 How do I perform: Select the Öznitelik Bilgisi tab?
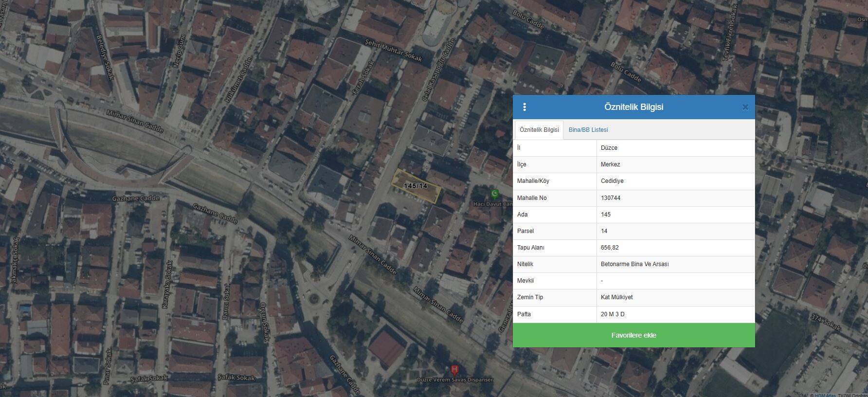click(539, 130)
